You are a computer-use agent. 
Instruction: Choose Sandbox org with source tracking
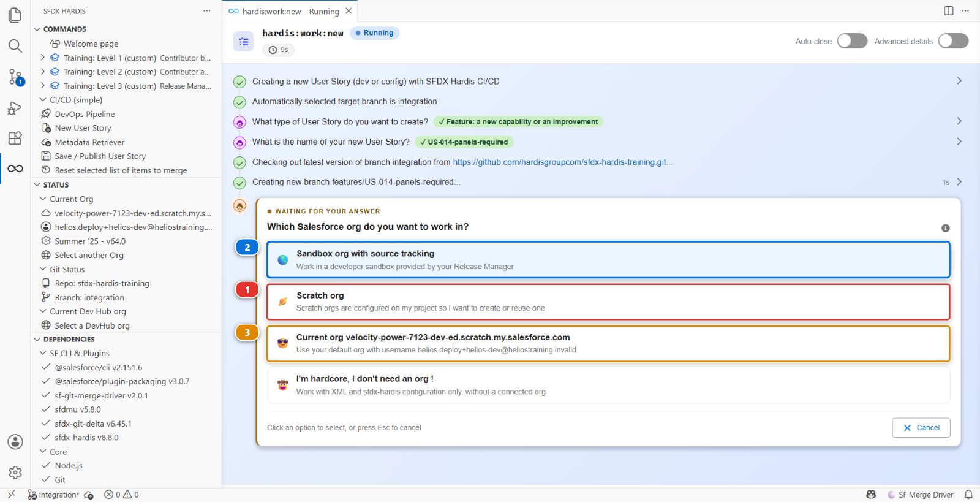[x=608, y=259]
